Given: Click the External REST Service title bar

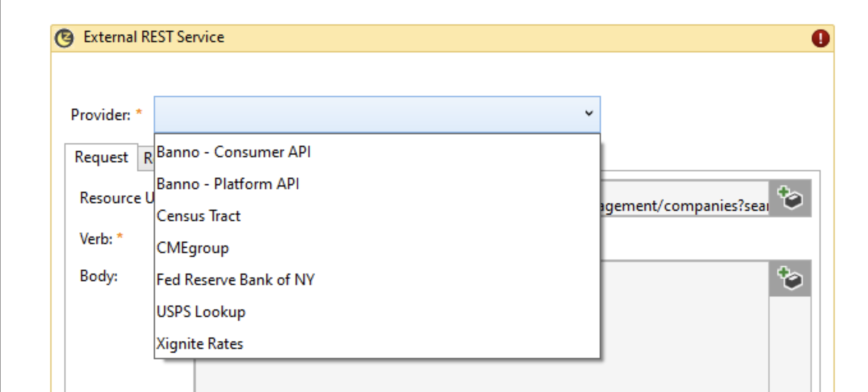Looking at the screenshot, I should click(426, 38).
